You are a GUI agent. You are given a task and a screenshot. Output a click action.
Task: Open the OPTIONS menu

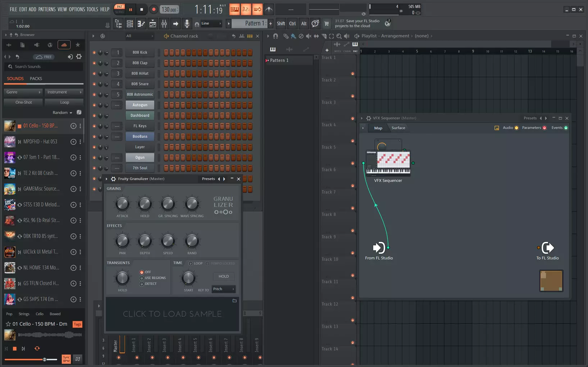point(77,9)
